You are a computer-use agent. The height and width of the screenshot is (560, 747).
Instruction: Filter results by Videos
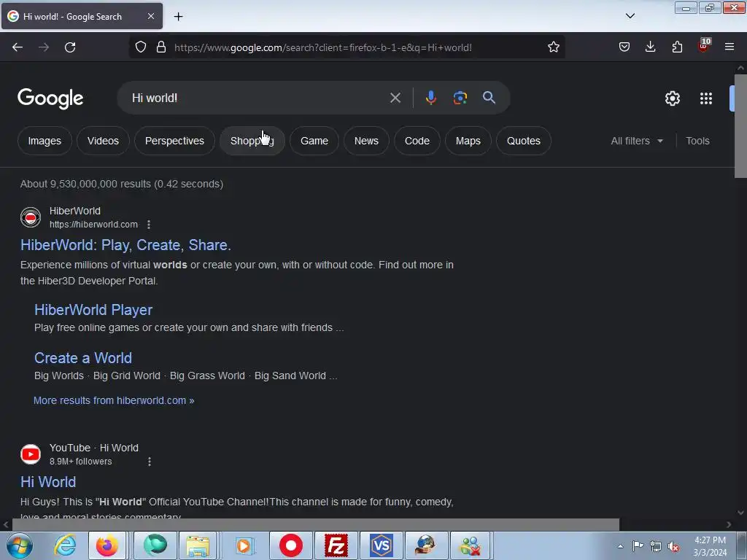tap(103, 141)
